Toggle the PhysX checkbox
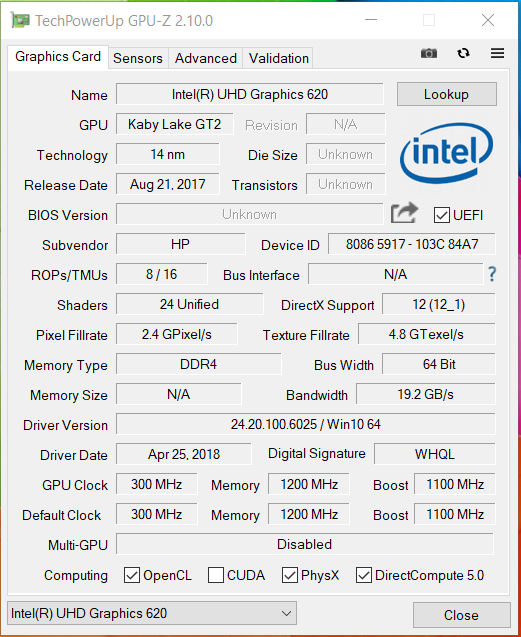 pos(290,575)
